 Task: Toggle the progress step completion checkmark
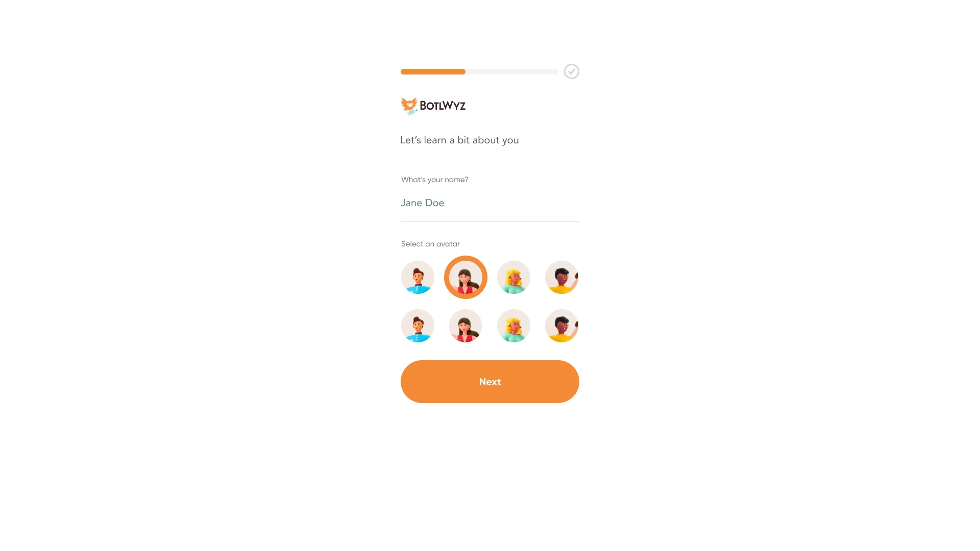click(572, 71)
